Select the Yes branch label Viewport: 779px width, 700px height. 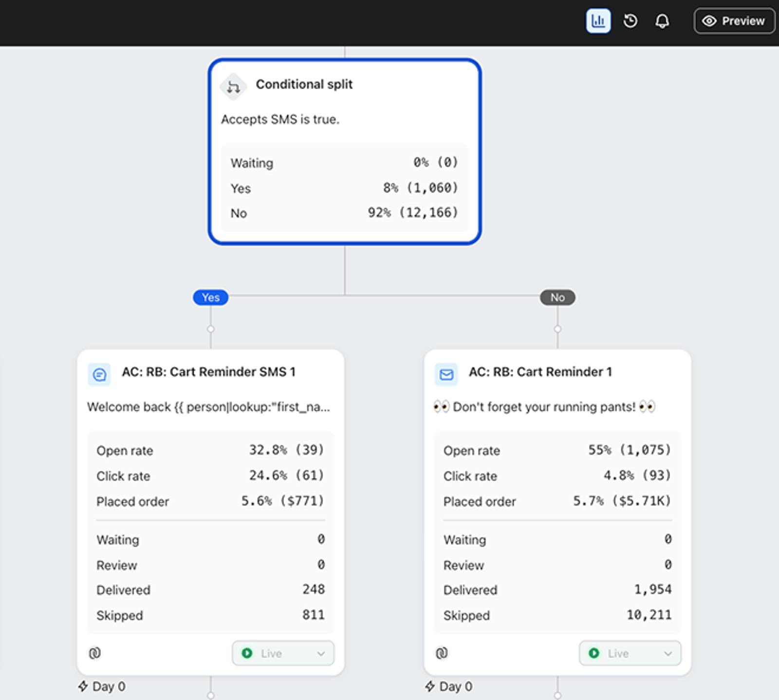211,297
